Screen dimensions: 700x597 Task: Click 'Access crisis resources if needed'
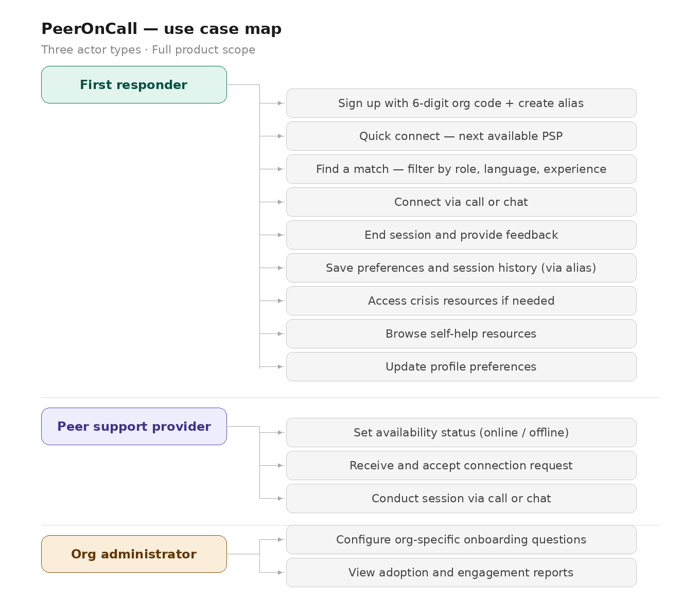coord(461,301)
